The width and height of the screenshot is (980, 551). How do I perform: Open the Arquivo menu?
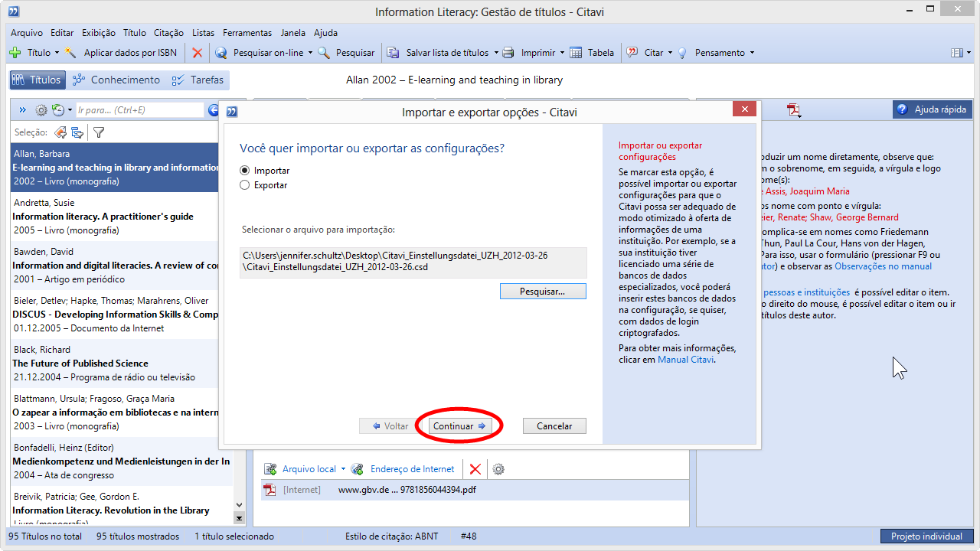click(27, 33)
